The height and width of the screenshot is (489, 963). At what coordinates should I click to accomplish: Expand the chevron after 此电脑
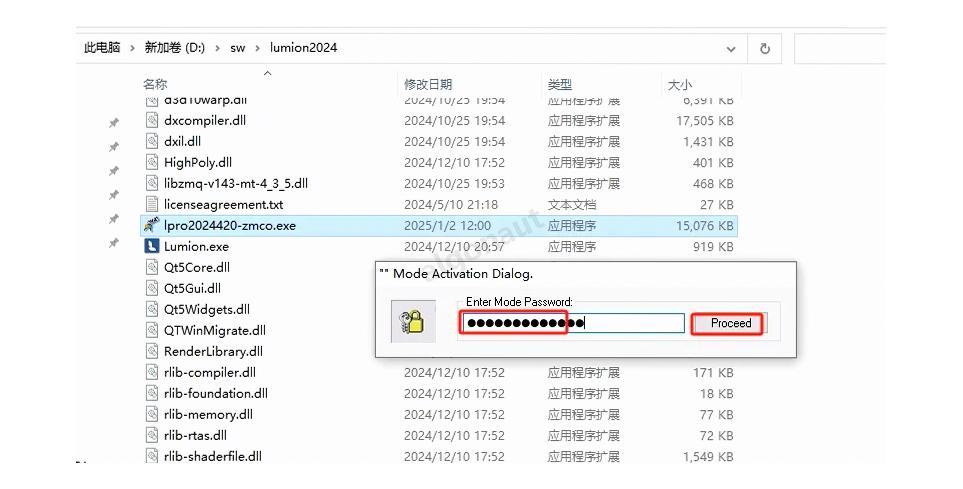(132, 48)
